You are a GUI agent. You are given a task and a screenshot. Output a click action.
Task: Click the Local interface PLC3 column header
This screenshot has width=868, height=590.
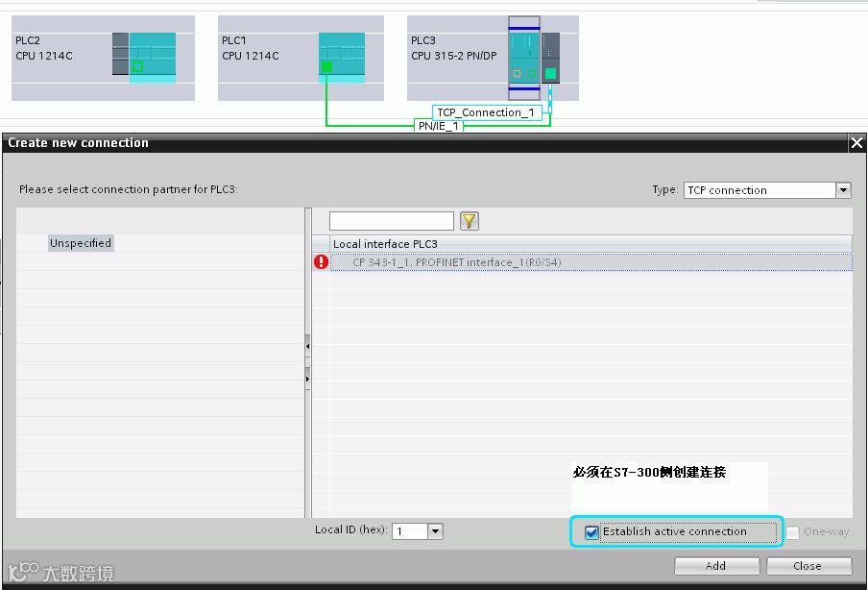pyautogui.click(x=591, y=244)
